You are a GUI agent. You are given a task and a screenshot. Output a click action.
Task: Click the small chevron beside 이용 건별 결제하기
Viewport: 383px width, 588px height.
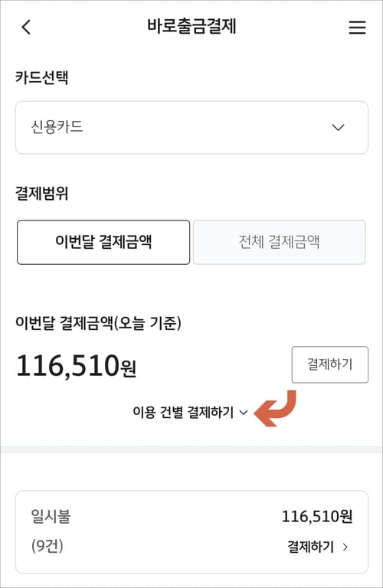click(244, 413)
